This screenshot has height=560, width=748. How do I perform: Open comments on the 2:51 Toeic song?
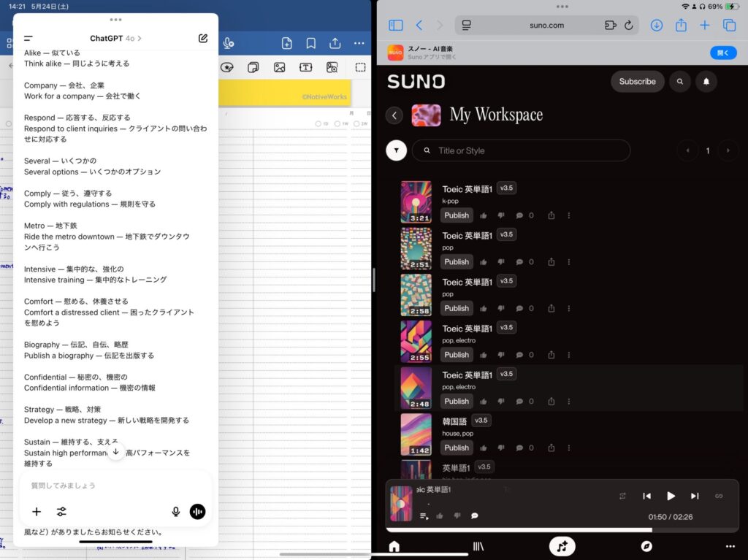coord(519,262)
